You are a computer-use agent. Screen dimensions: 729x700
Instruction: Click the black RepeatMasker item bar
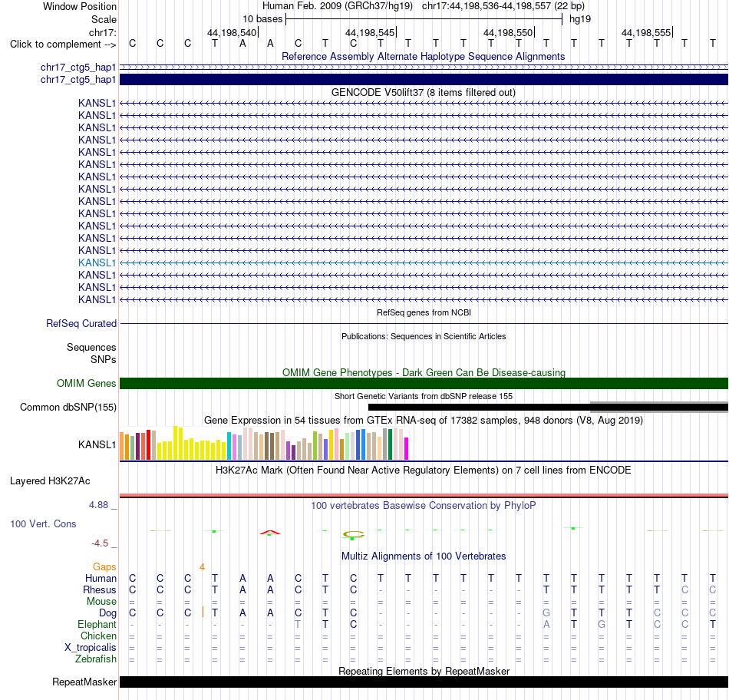pyautogui.click(x=424, y=682)
